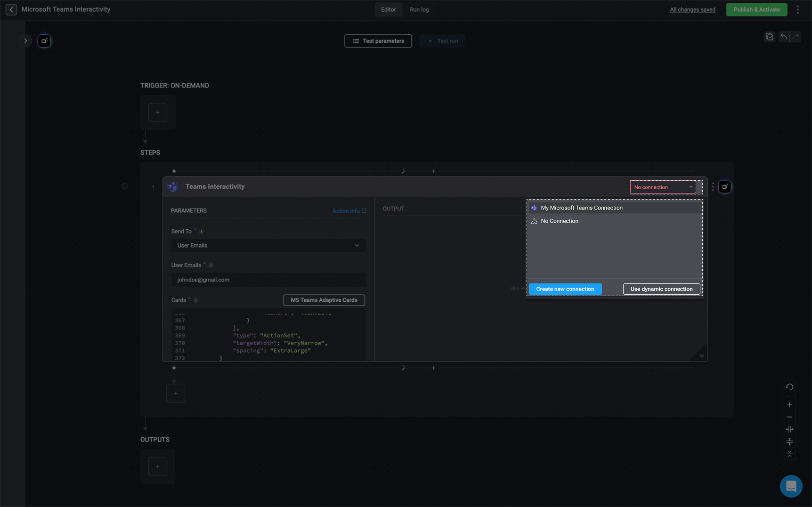The image size is (812, 507).
Task: Click the TRIGGER: ON-DEMAND label
Action: [174, 86]
